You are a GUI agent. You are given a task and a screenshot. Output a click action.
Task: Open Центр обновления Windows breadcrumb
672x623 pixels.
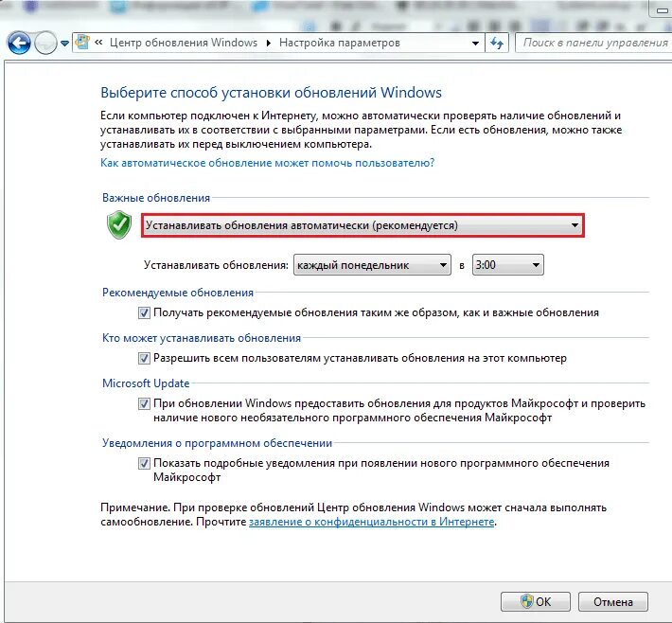click(x=184, y=43)
